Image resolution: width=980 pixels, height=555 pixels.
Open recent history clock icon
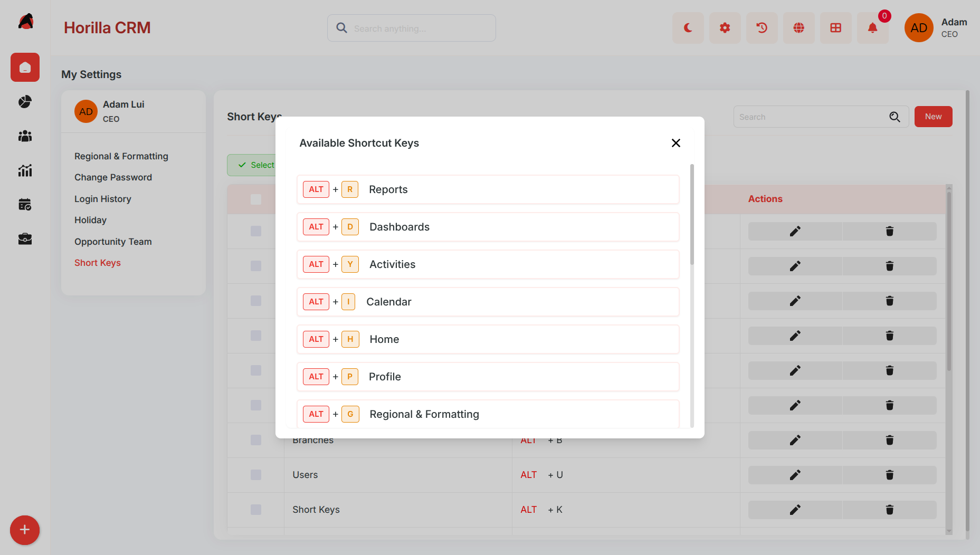point(762,28)
